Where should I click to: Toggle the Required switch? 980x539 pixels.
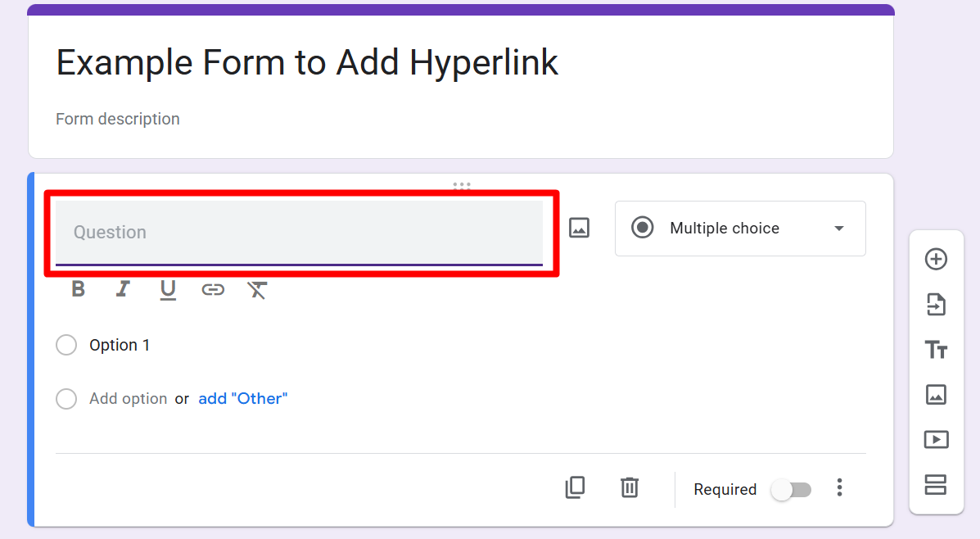point(792,490)
